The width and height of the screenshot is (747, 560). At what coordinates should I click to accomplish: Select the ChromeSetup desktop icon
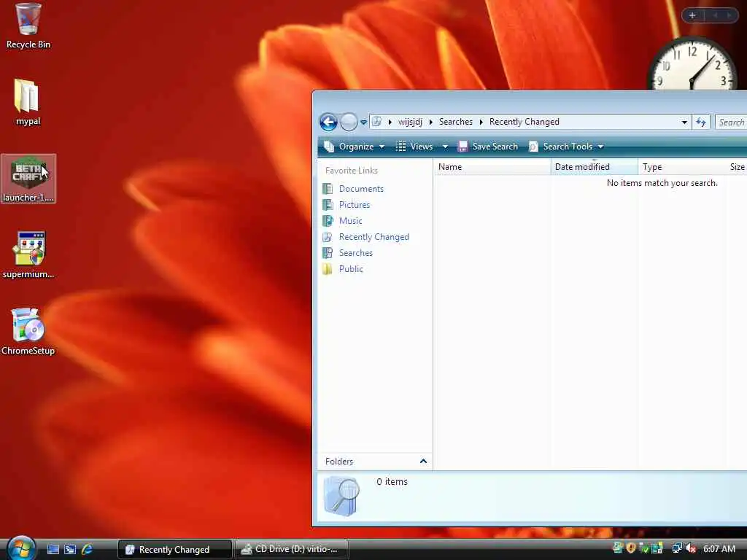(x=28, y=332)
